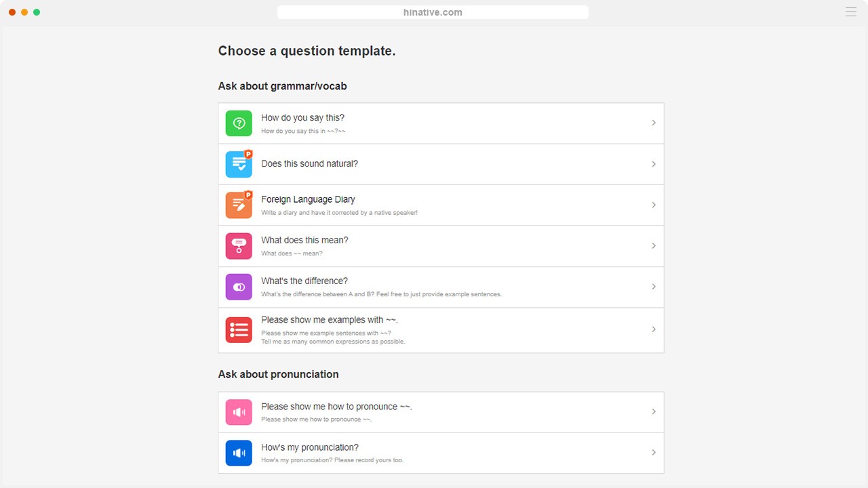Click the orange Foreign Language Diary icon
The image size is (868, 488).
239,205
